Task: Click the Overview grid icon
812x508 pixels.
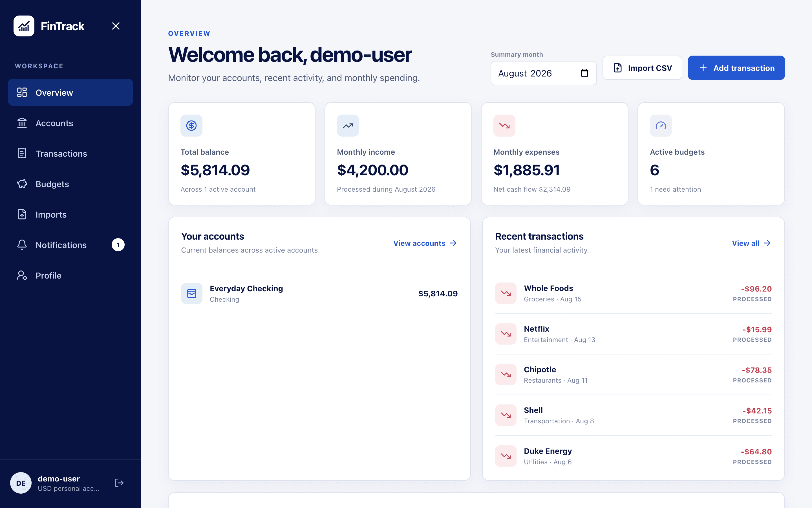Action: pyautogui.click(x=22, y=92)
